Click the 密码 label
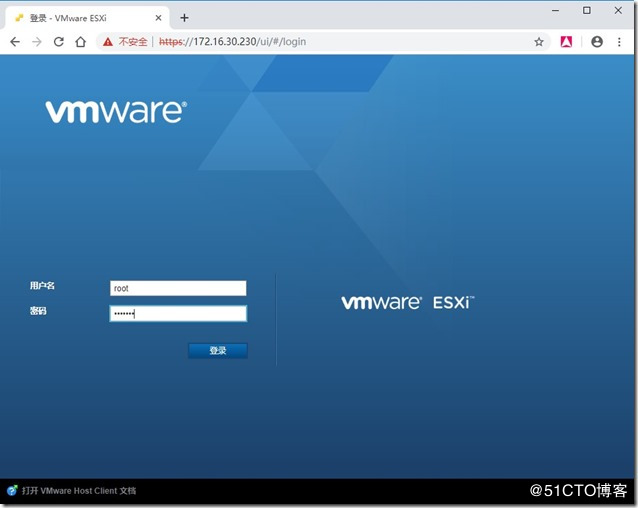Screen dimensions: 638x508 click(38, 311)
